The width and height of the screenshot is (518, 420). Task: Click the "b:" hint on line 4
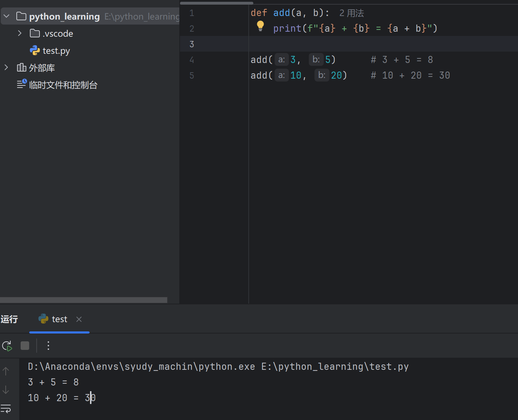[x=316, y=60]
